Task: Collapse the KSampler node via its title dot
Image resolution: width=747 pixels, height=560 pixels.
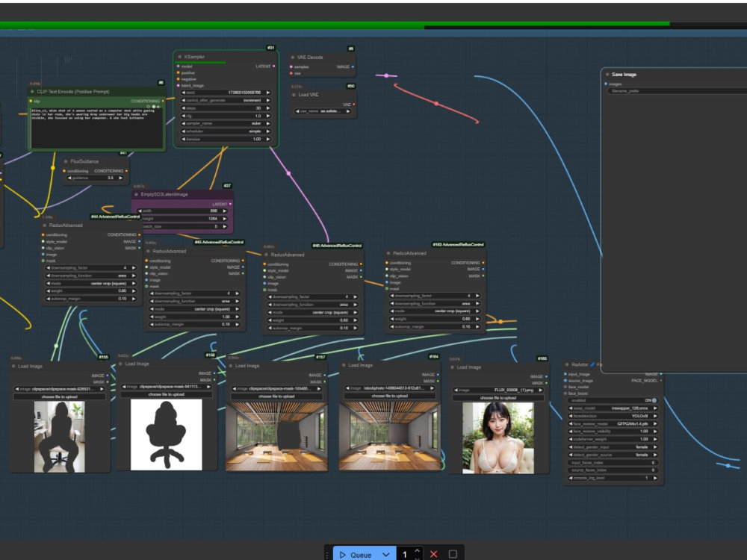Action: (x=179, y=57)
